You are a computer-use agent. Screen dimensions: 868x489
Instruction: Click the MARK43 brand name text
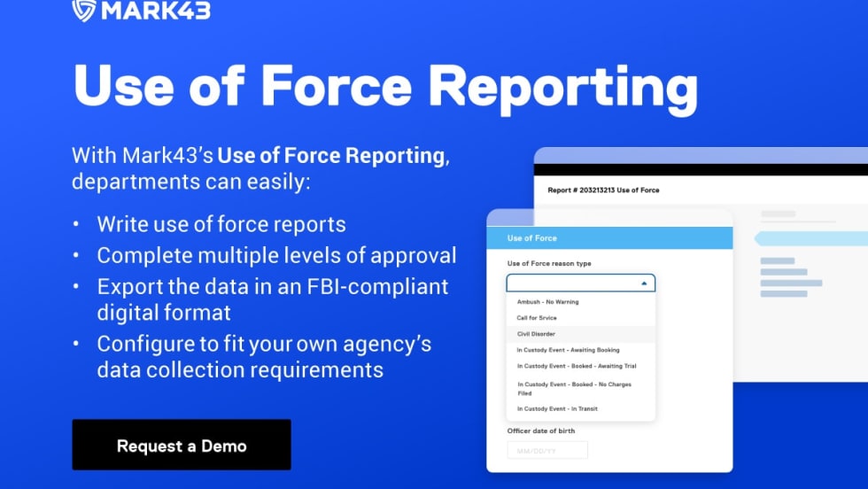tap(155, 10)
